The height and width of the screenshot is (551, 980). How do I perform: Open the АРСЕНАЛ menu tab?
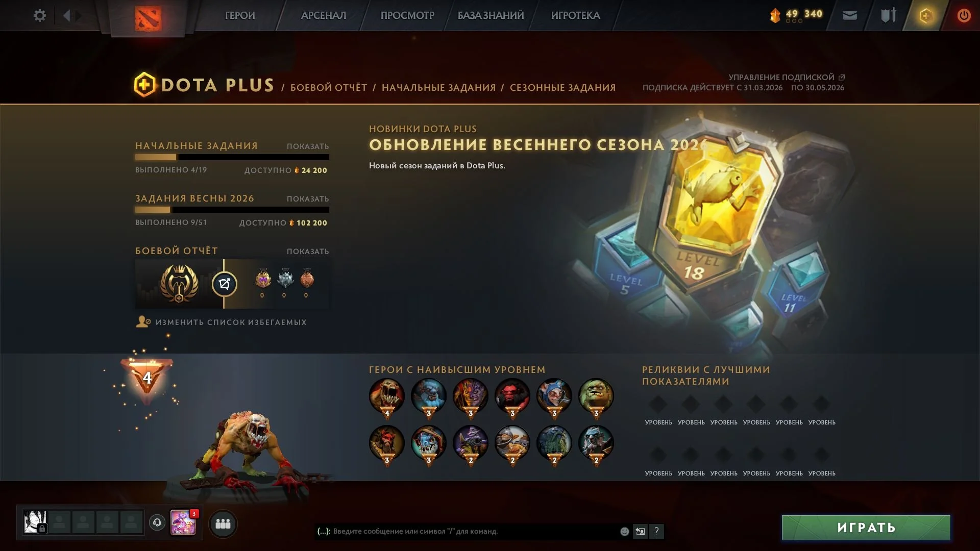[x=324, y=15]
